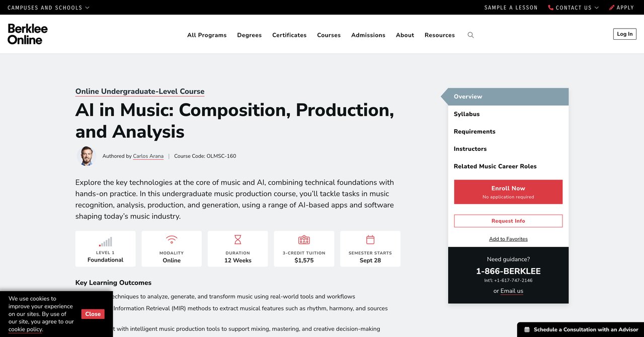The image size is (644, 337).
Task: Open the About menu
Action: 405,35
